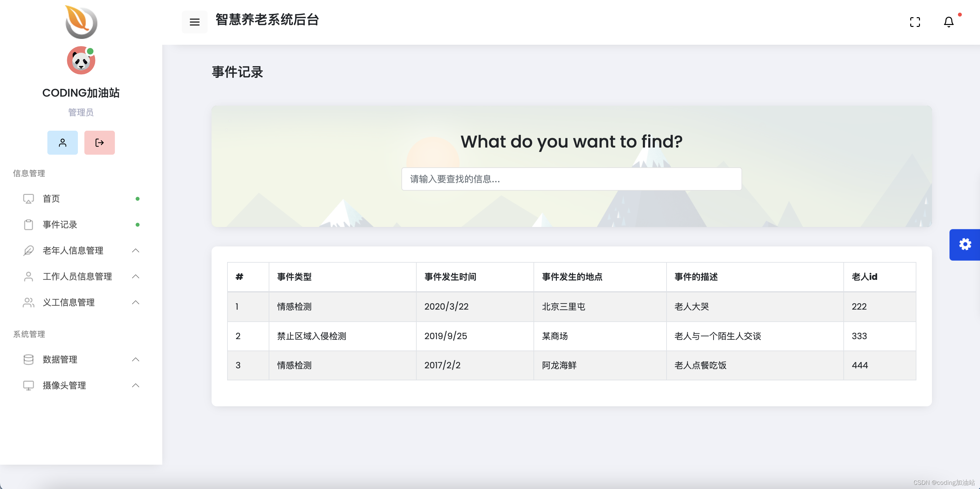The width and height of the screenshot is (980, 489).
Task: Open user profile blue button
Action: 62,143
